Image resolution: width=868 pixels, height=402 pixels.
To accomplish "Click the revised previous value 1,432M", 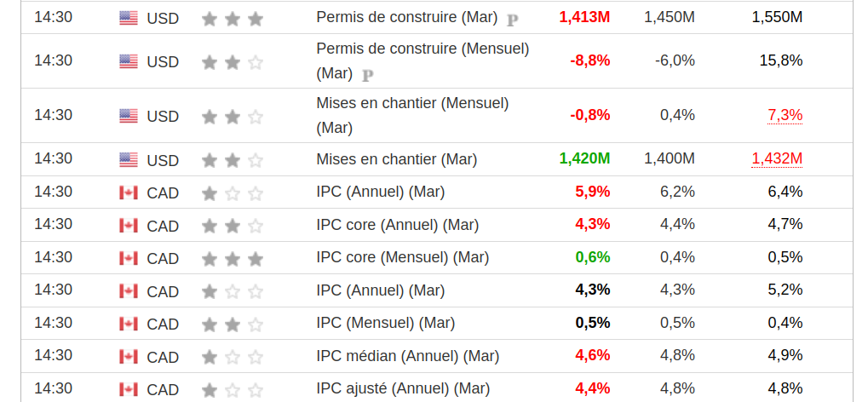I will (777, 158).
